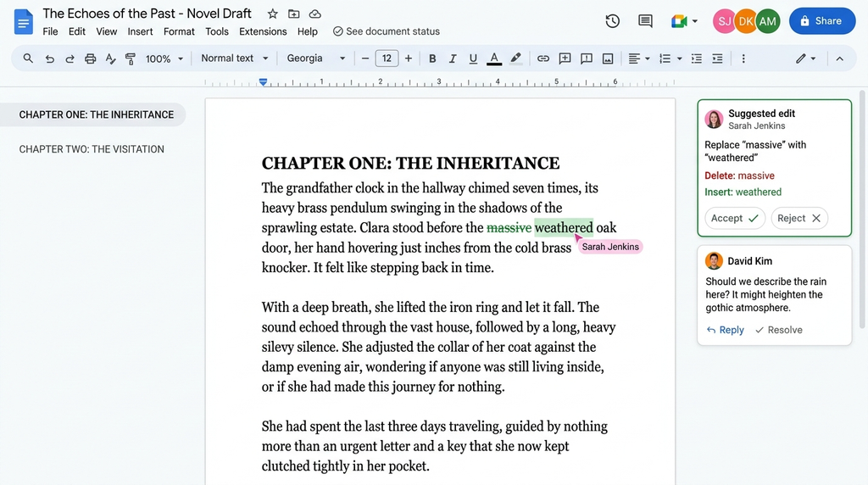This screenshot has width=868, height=485.
Task: Reply to David Kim's comment
Action: click(726, 330)
